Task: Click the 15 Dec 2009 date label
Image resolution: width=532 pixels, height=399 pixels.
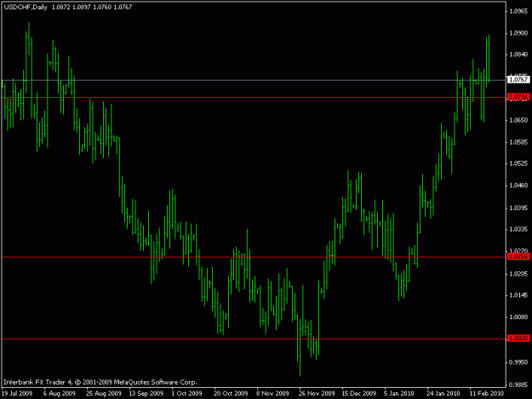Action: pos(359,393)
